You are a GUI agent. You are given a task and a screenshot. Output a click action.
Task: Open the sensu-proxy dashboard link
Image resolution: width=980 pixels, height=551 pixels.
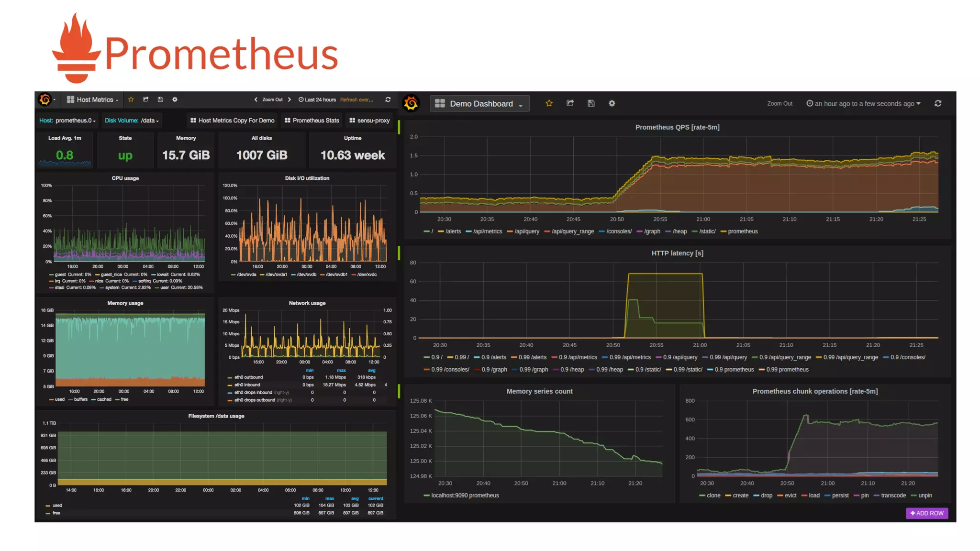[x=369, y=121]
